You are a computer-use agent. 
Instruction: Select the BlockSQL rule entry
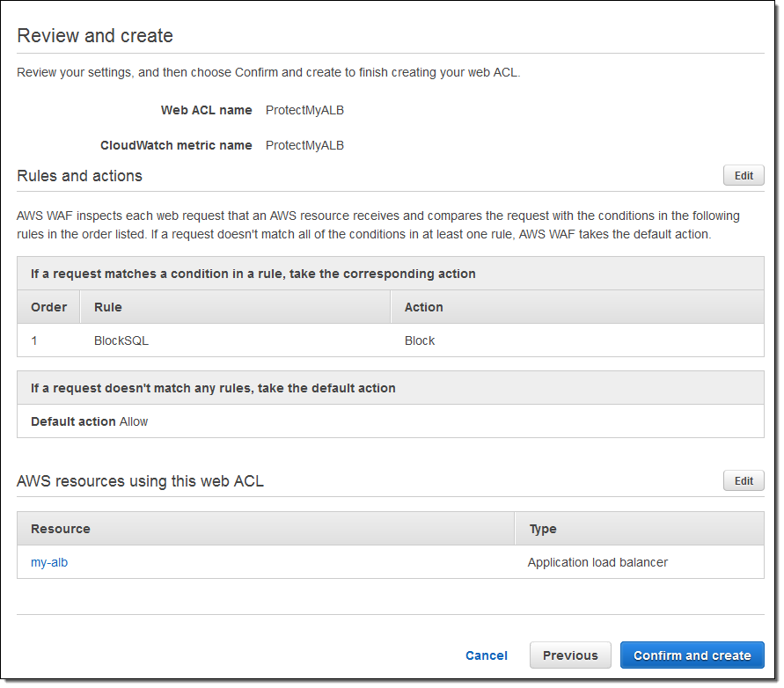(121, 340)
